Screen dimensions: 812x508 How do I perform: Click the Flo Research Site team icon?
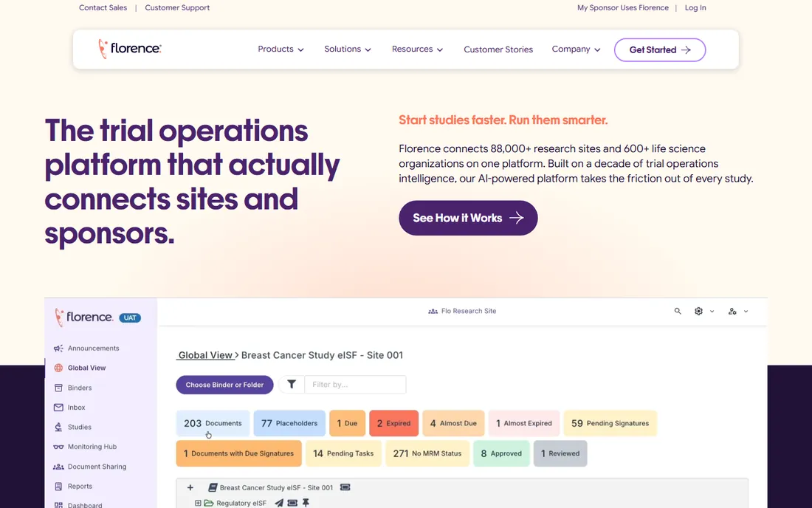(x=433, y=311)
